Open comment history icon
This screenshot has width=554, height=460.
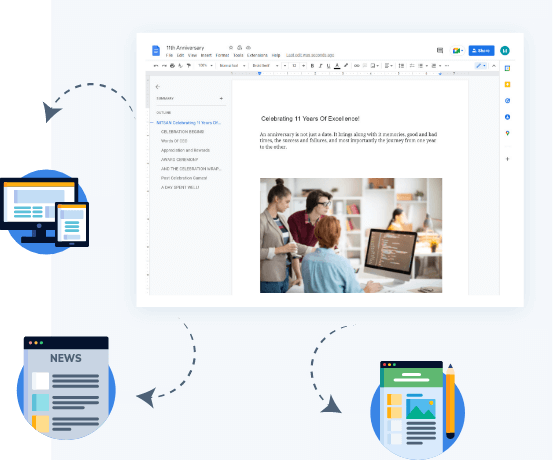pyautogui.click(x=440, y=51)
